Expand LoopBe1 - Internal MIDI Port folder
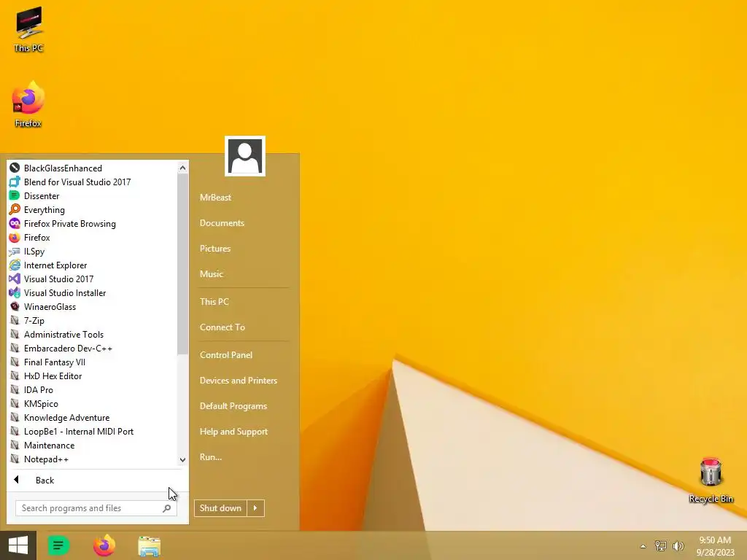The image size is (747, 560). pyautogui.click(x=71, y=431)
